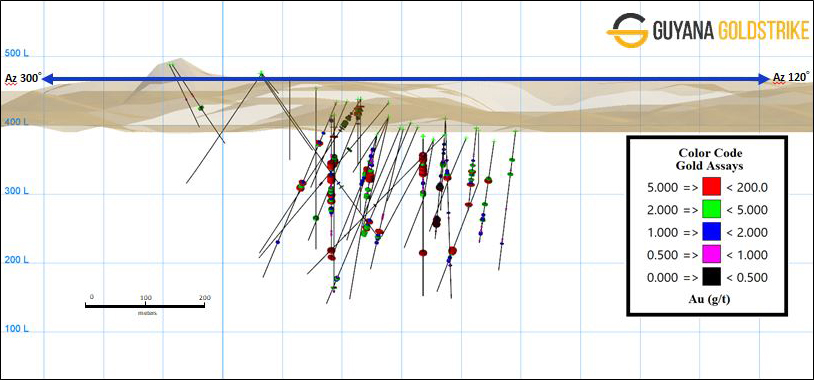Click the 400 L elevation label

[16, 122]
